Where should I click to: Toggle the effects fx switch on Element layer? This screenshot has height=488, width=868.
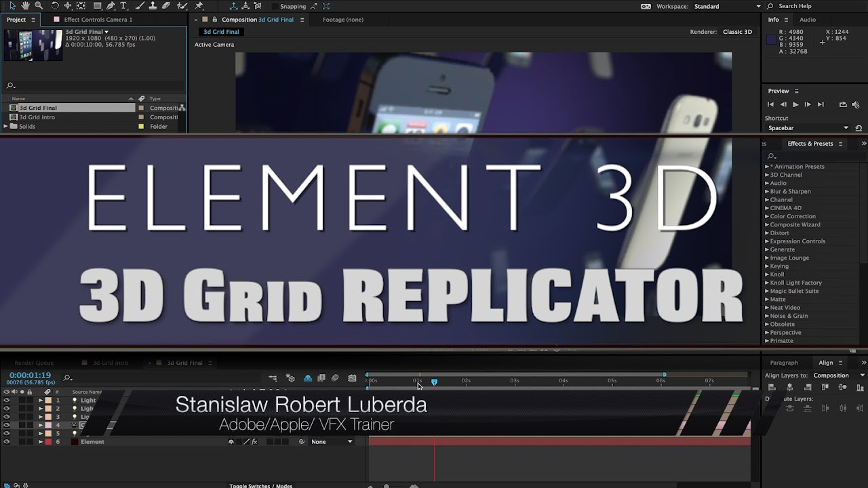tap(254, 441)
